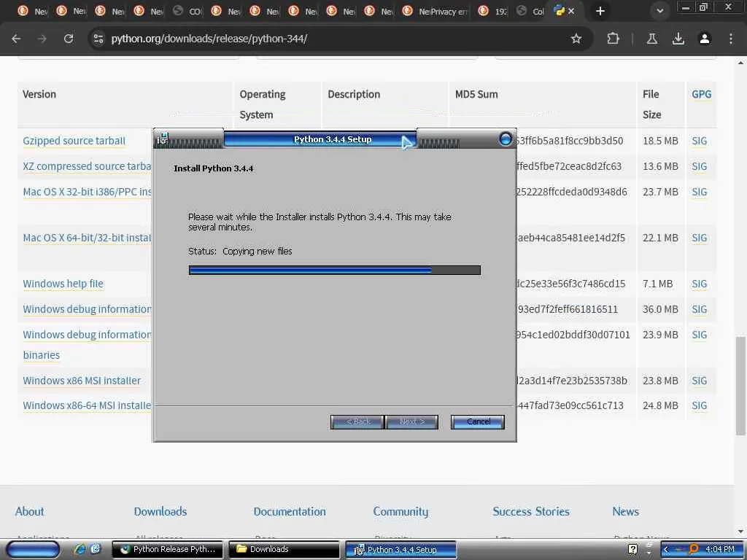Open Gzipped source tarball download link
This screenshot has width=747, height=560.
pyautogui.click(x=74, y=141)
